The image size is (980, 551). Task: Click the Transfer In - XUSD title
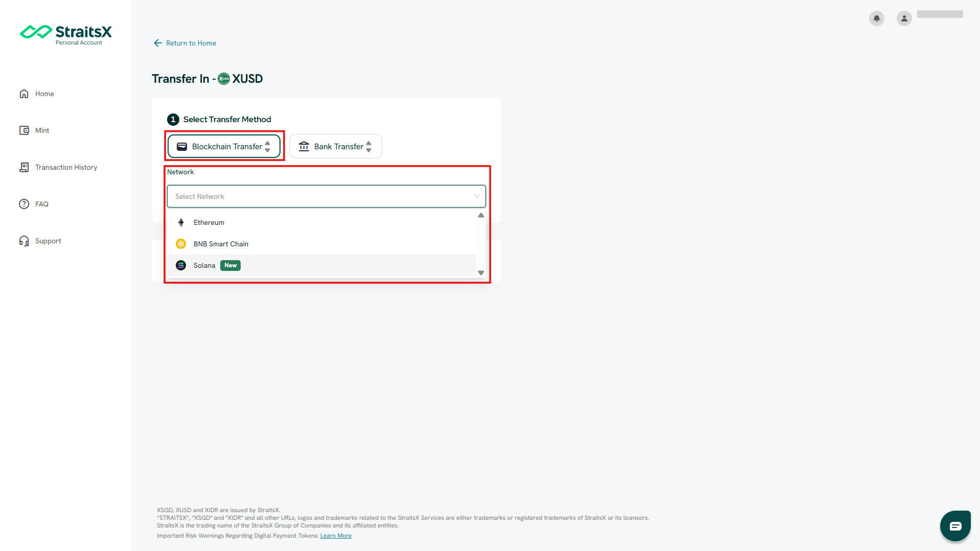(x=207, y=79)
